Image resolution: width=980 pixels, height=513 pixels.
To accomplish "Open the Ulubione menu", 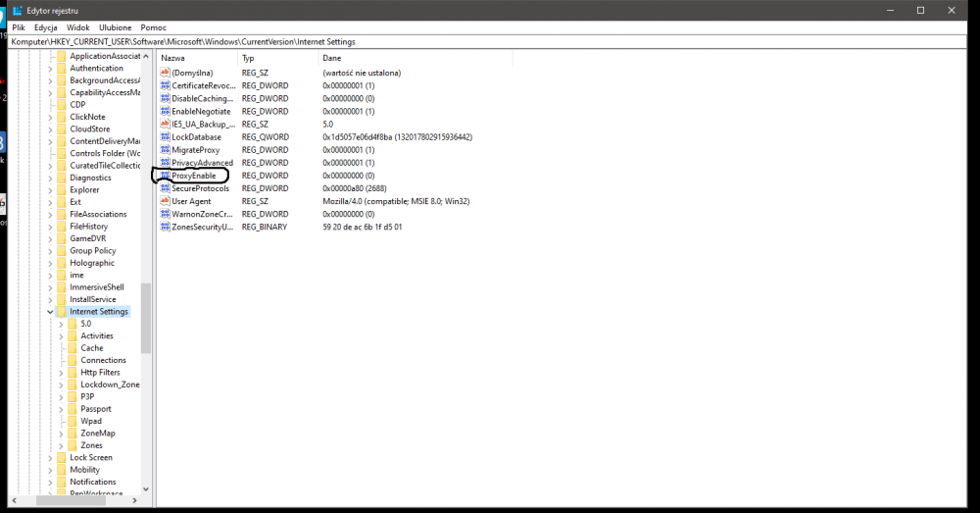I will [115, 27].
